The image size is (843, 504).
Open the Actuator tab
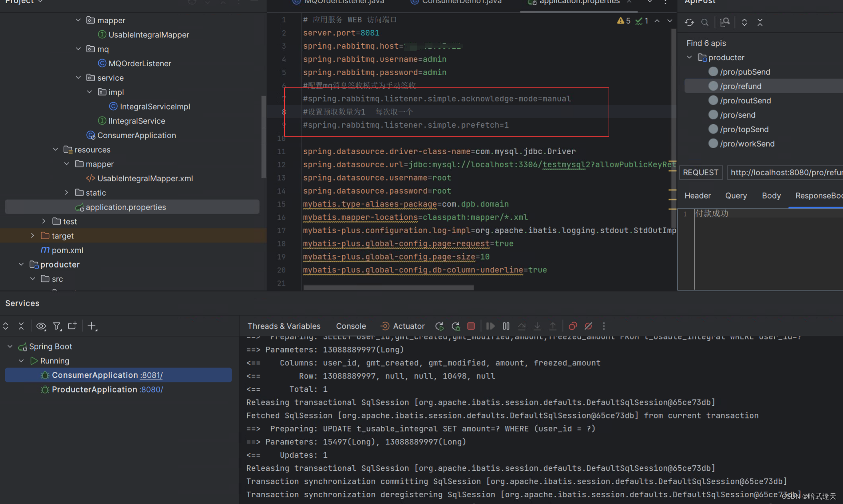click(403, 326)
